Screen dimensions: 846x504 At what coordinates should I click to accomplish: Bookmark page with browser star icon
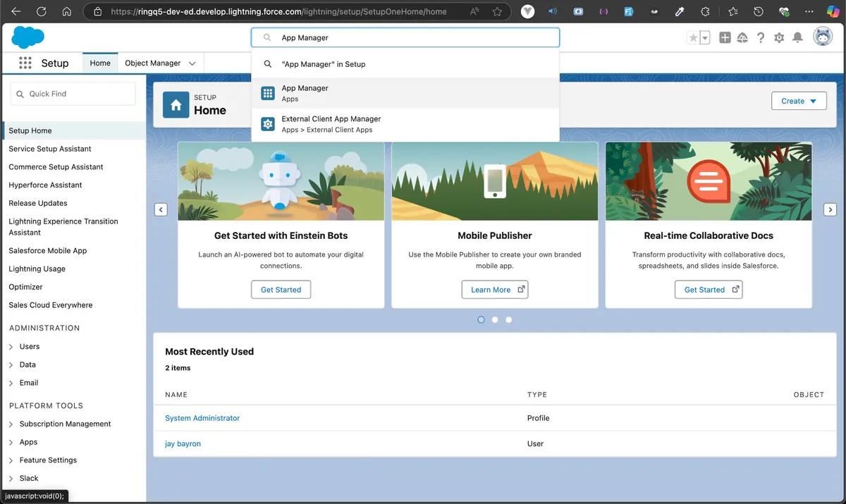pyautogui.click(x=497, y=11)
